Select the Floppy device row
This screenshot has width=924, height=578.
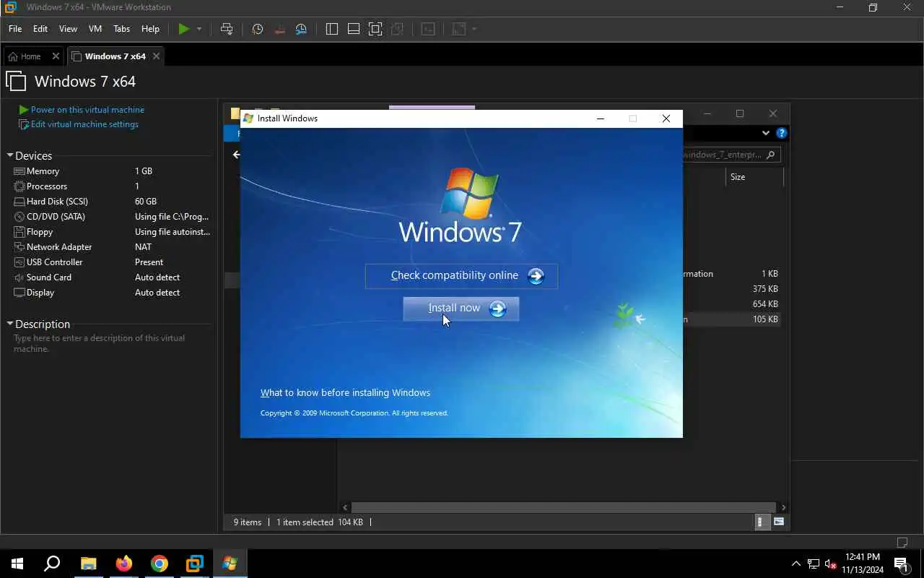coord(112,232)
